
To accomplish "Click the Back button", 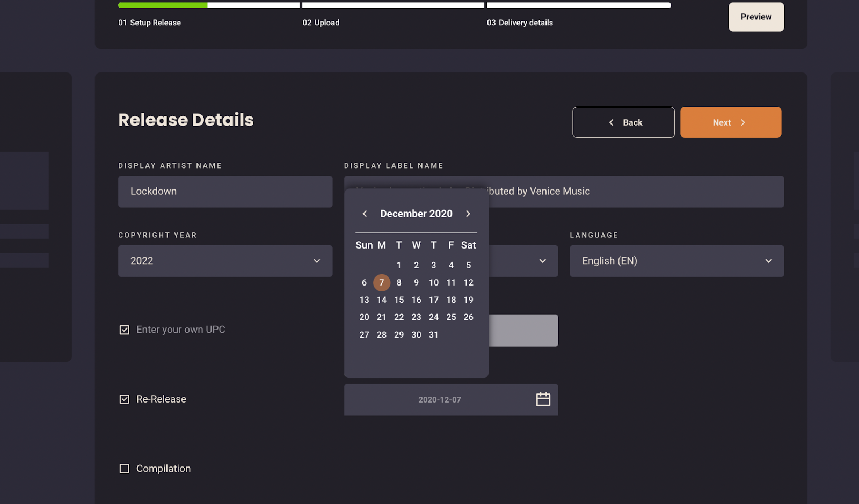I will pos(623,122).
